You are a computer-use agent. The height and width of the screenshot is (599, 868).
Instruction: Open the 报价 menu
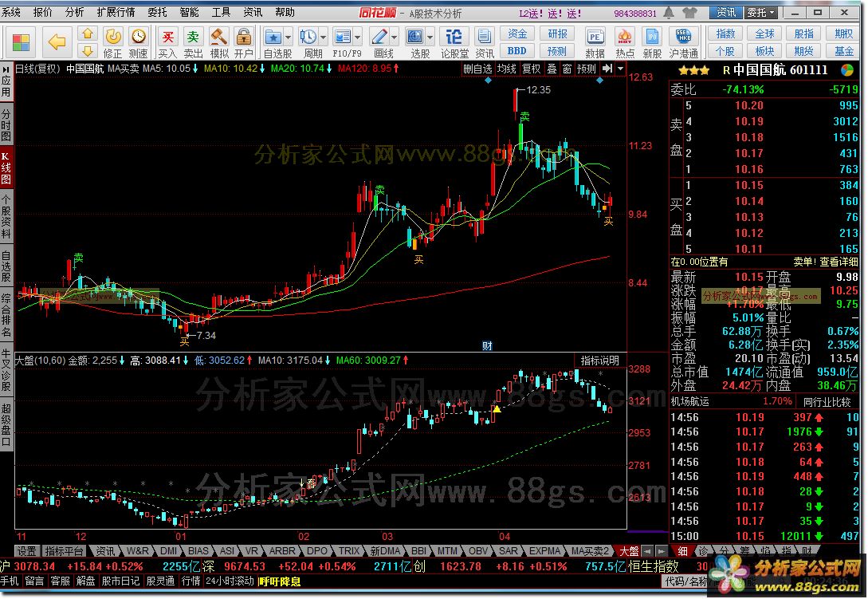pyautogui.click(x=42, y=12)
